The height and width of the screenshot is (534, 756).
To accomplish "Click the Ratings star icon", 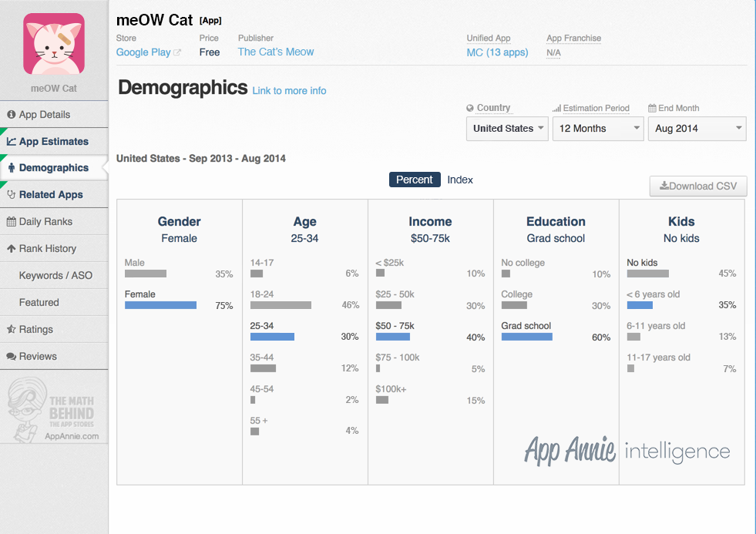I will coord(11,330).
